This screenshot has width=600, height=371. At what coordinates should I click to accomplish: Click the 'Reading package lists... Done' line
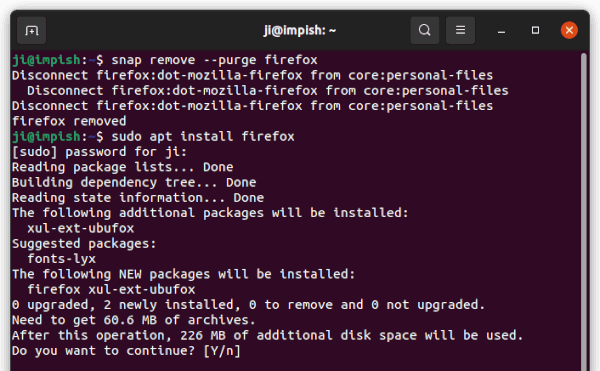point(122,167)
